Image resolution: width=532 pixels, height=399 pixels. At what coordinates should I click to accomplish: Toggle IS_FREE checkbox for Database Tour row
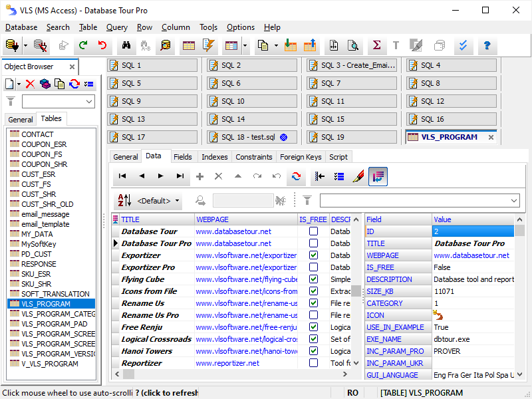point(313,231)
